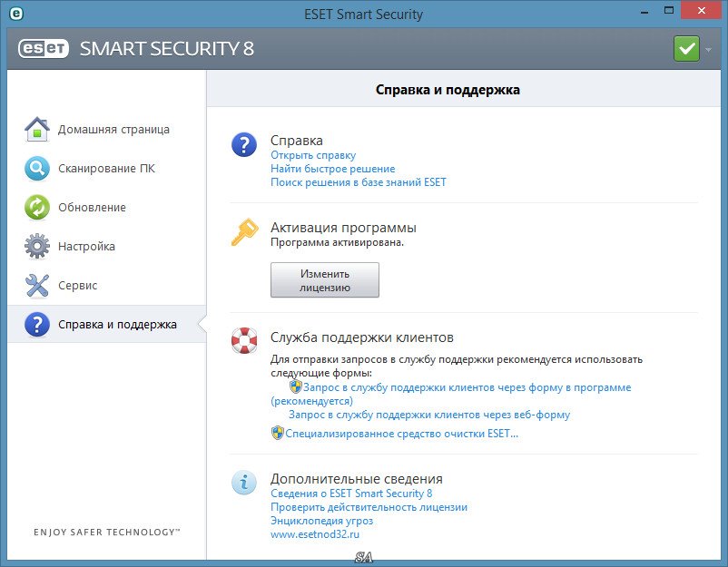
Task: Click Проверить действительность лицензии link
Action: [369, 507]
